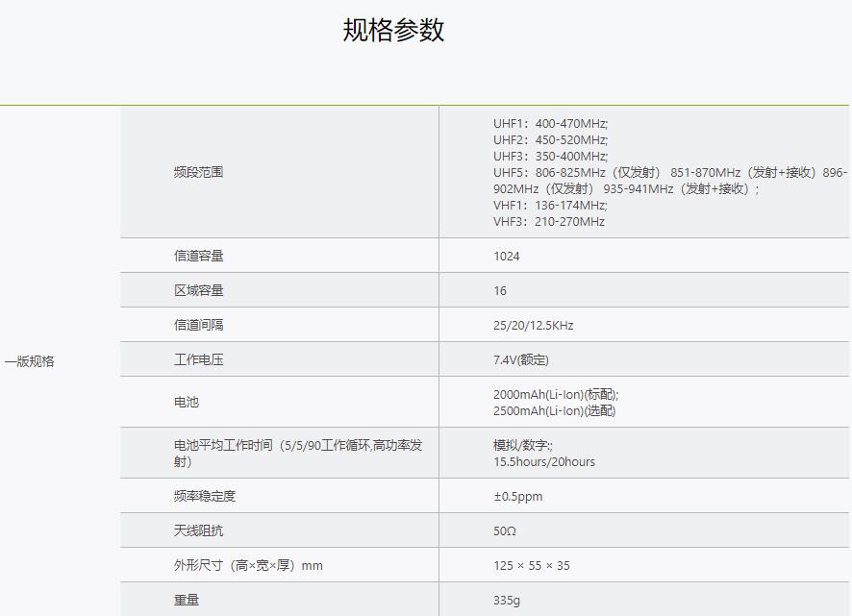Select the 15.5hours/20hours value
The width and height of the screenshot is (852, 616).
coord(543,461)
